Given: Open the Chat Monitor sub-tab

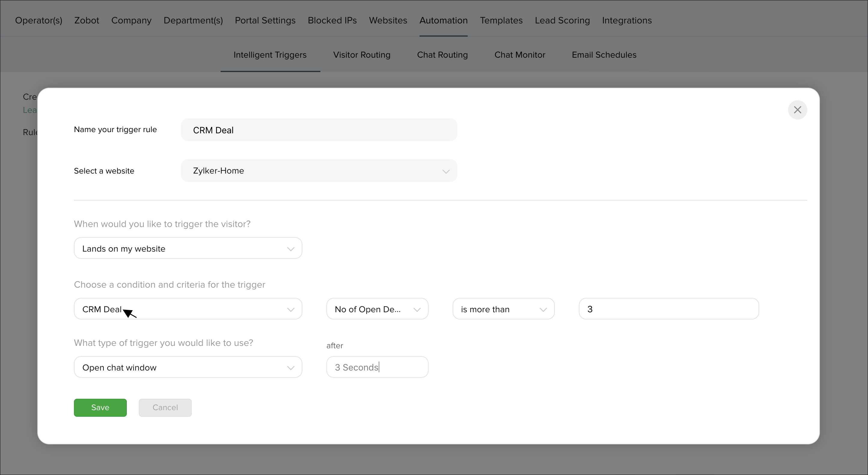Looking at the screenshot, I should coord(520,55).
